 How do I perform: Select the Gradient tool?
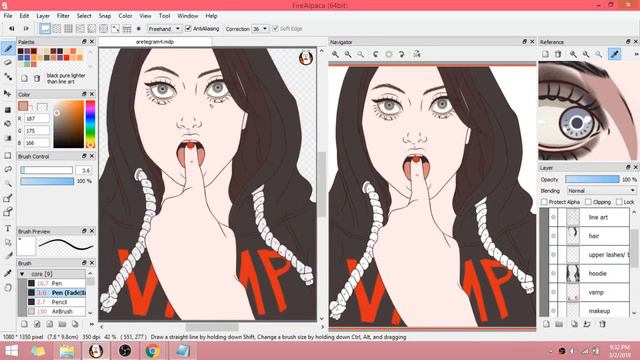(8, 138)
